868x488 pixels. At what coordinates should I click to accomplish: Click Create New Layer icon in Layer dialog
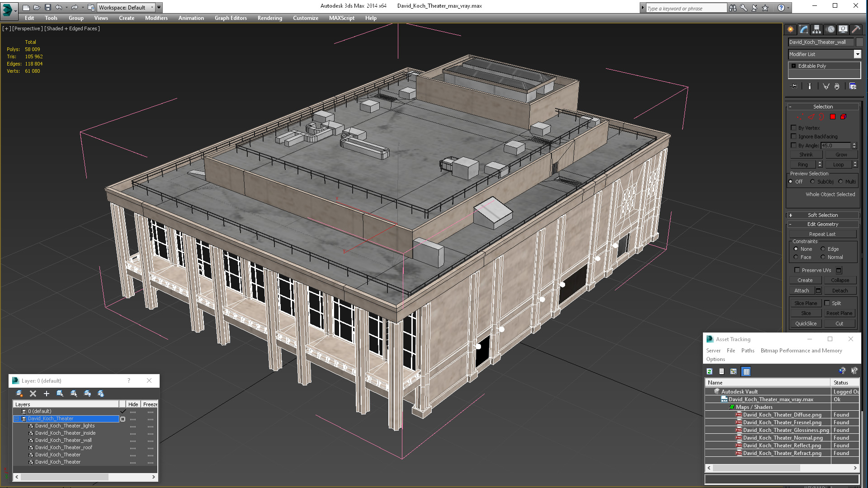tap(19, 394)
